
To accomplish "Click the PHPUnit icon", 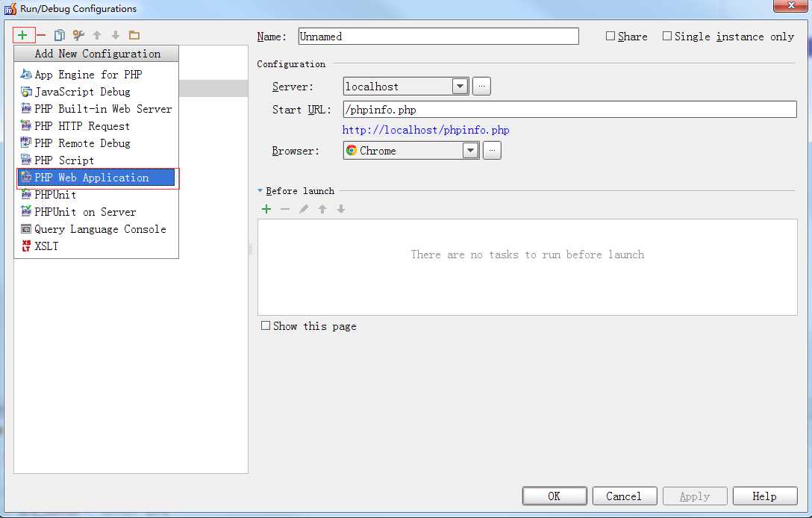I will pyautogui.click(x=26, y=195).
